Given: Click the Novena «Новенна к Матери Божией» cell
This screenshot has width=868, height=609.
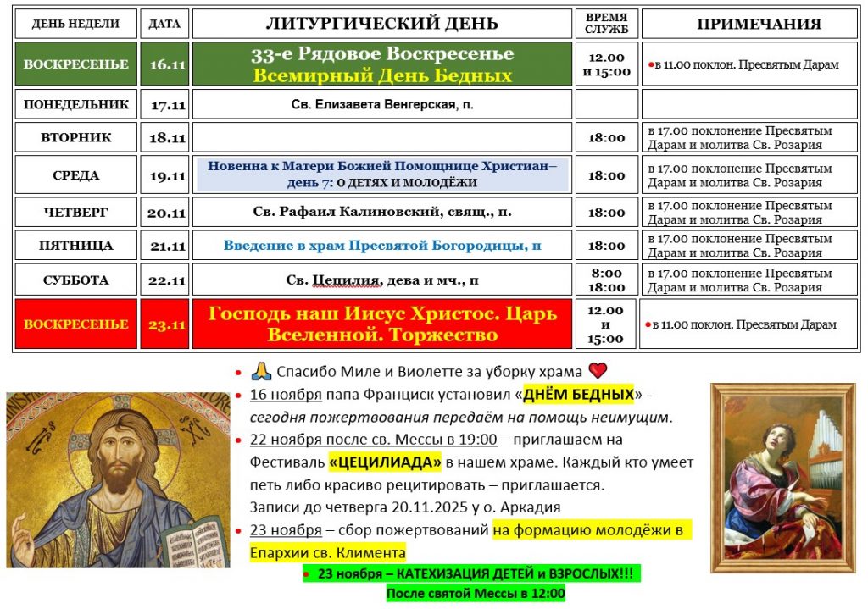Looking at the screenshot, I should (x=382, y=175).
